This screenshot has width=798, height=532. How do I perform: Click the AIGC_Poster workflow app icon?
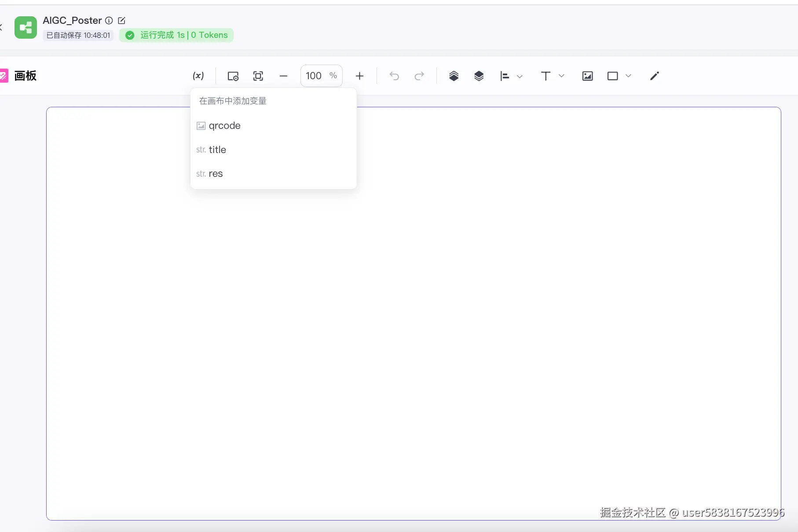[26, 27]
